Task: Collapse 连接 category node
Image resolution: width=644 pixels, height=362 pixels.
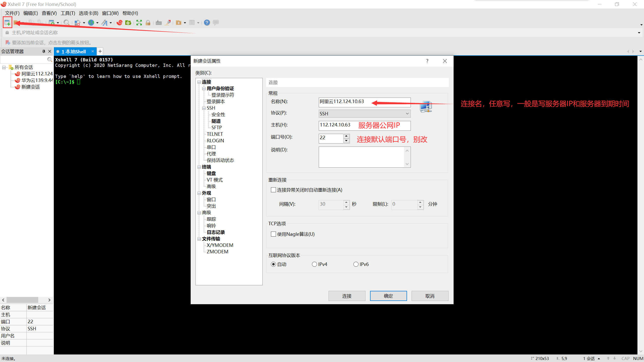Action: click(199, 82)
